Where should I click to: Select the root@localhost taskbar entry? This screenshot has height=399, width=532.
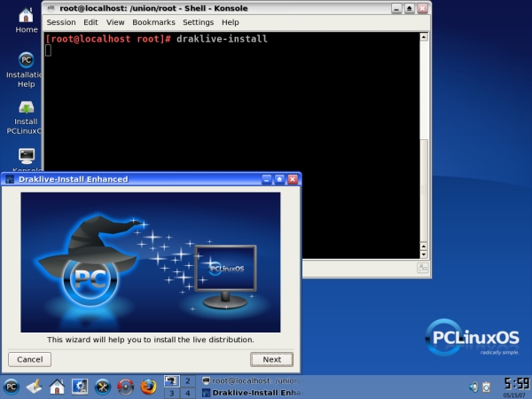[x=251, y=381]
